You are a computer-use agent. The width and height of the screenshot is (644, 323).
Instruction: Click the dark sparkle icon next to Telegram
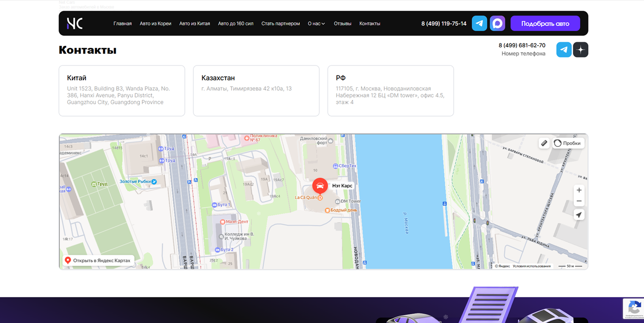point(581,50)
